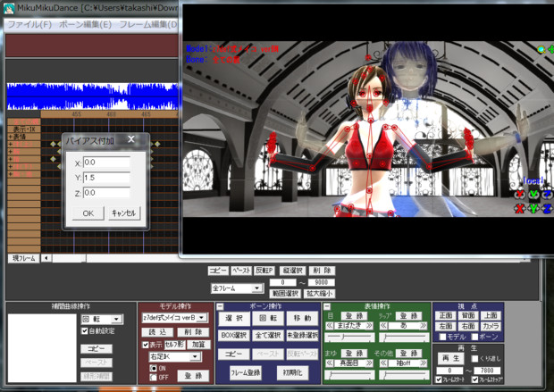
Task: Click the 初期化 reset button
Action: pyautogui.click(x=292, y=372)
